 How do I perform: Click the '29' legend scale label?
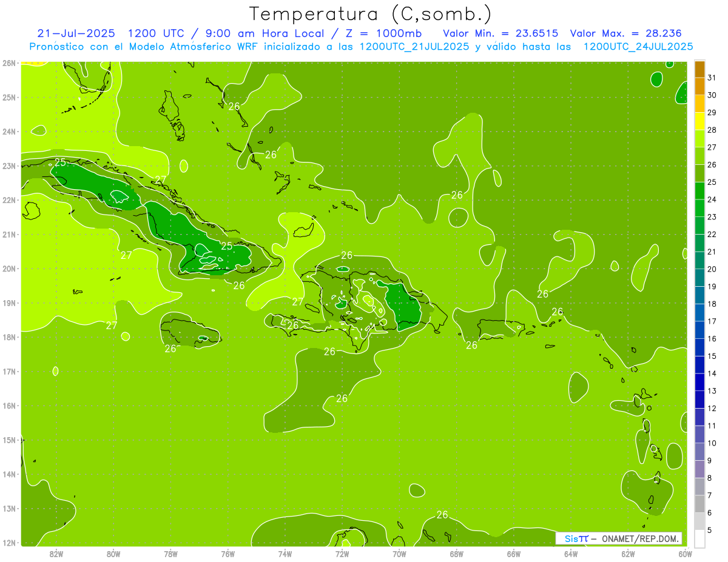coord(712,113)
